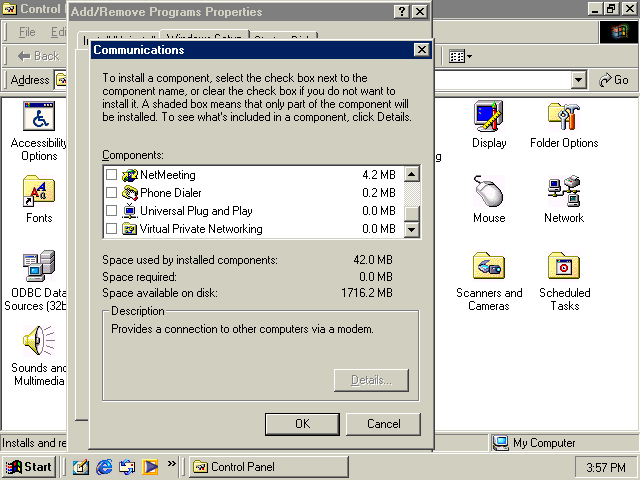
Task: Select the Virtual Private Networking icon
Action: (130, 229)
